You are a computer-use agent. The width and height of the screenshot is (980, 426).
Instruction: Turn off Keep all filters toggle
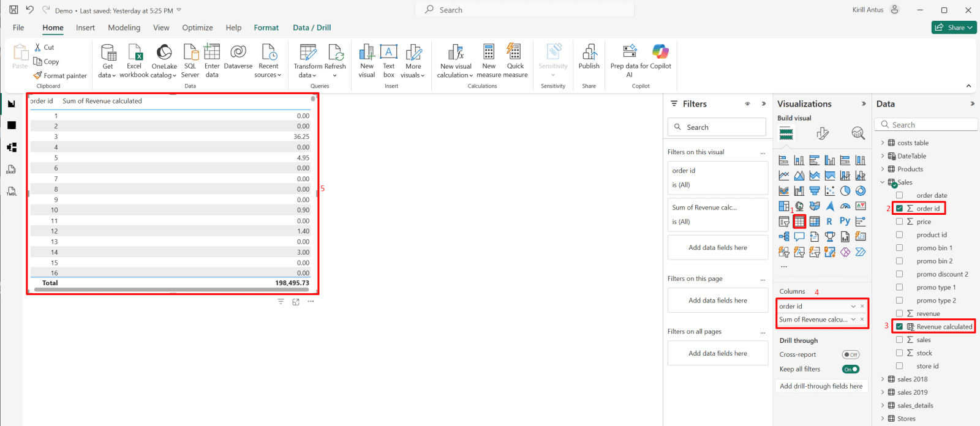850,369
